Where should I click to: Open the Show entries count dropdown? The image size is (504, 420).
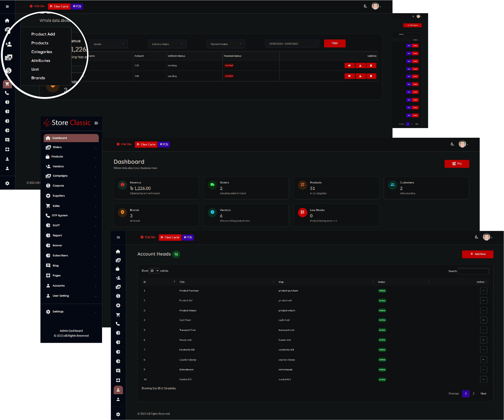[x=154, y=271]
